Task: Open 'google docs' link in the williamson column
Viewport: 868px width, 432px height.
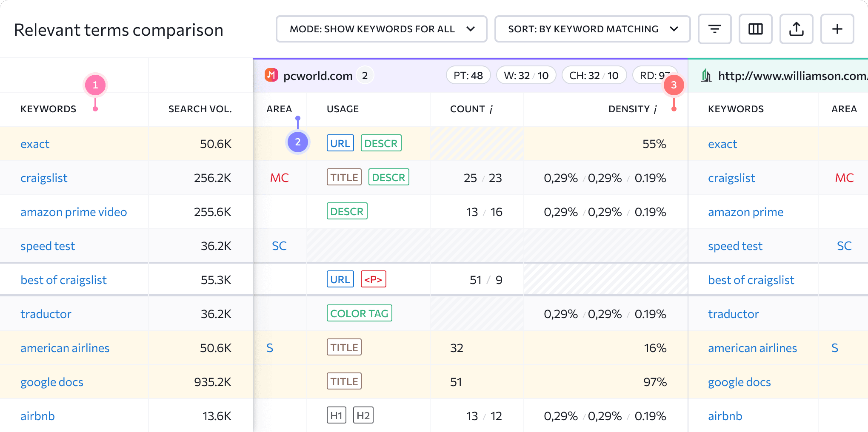Action: [740, 382]
